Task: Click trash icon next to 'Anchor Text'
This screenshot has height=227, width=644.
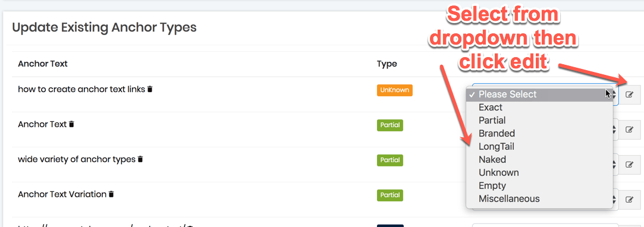Action: (71, 124)
